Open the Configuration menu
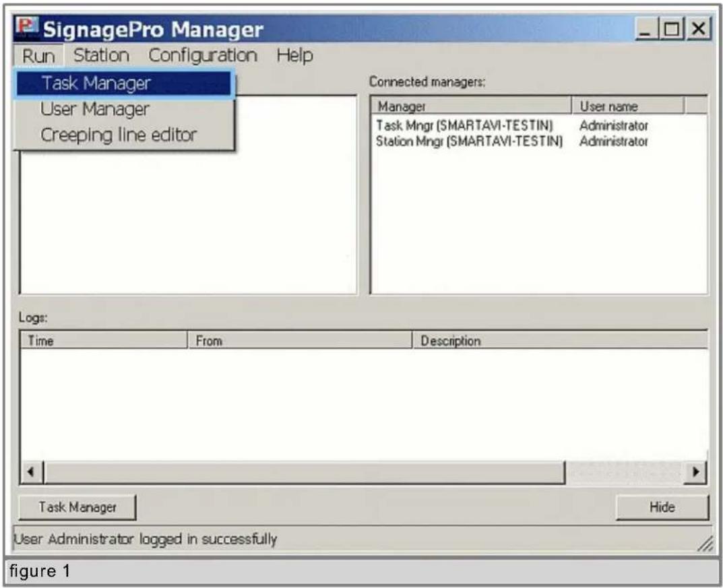The width and height of the screenshot is (723, 588). (x=203, y=55)
